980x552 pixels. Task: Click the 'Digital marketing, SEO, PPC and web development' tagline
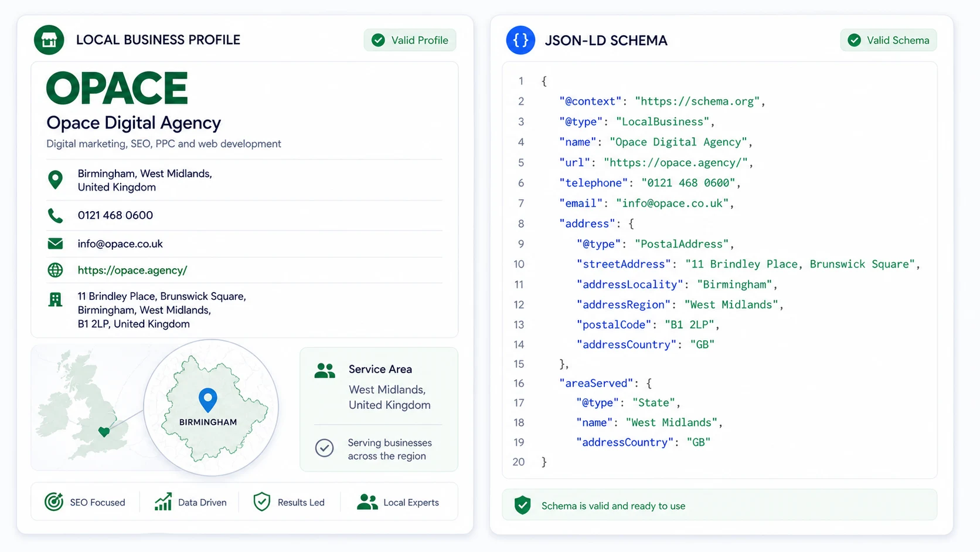coord(164,144)
